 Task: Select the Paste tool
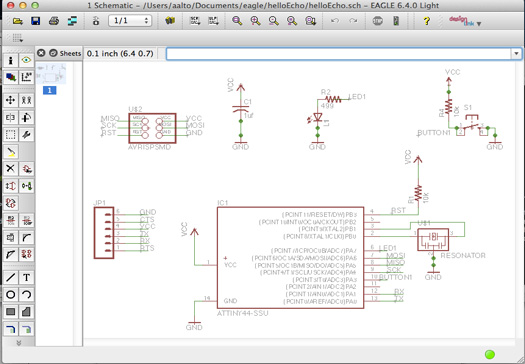tap(10, 152)
